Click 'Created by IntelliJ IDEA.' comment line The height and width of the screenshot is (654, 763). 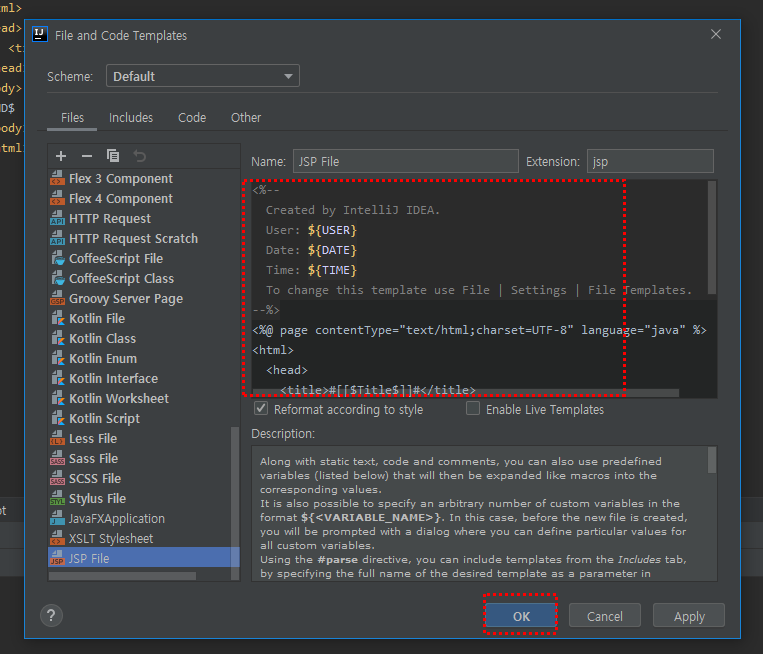(352, 210)
